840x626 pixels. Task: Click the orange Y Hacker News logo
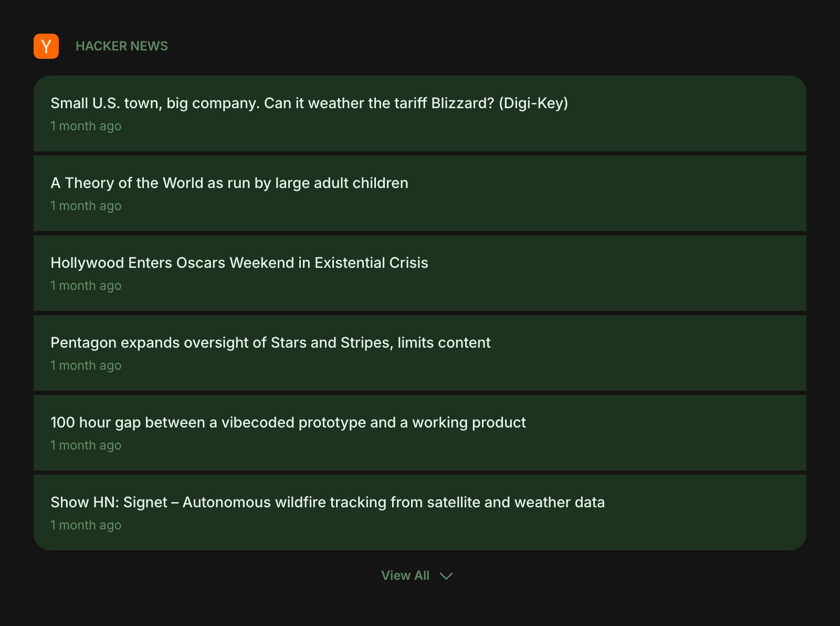[x=46, y=46]
